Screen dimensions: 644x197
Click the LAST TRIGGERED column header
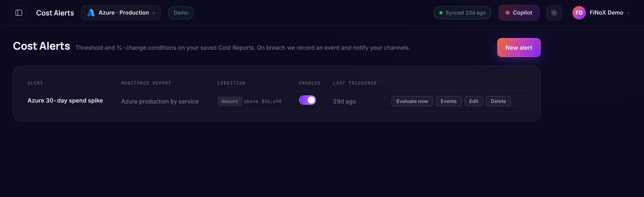pos(355,83)
